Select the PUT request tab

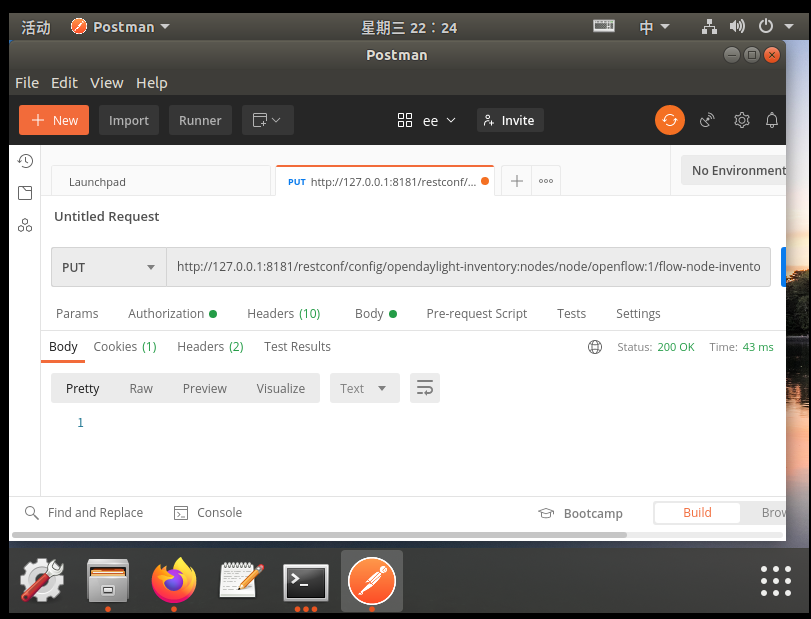click(x=385, y=181)
